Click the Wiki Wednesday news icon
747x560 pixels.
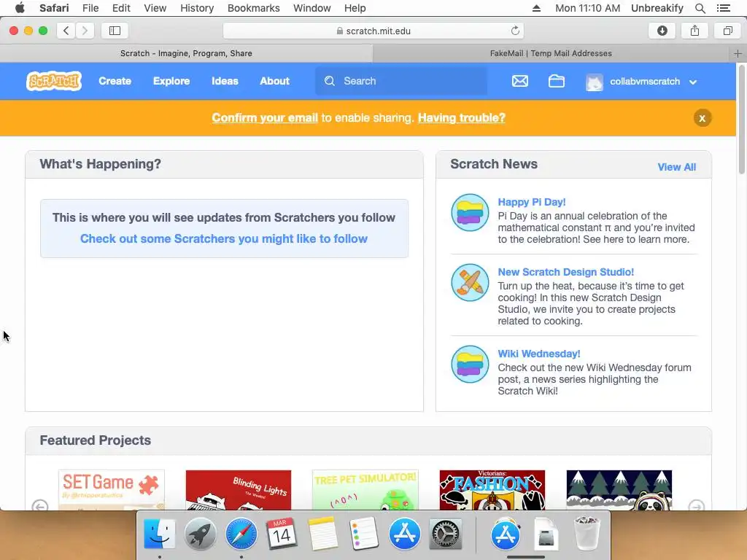pos(470,365)
